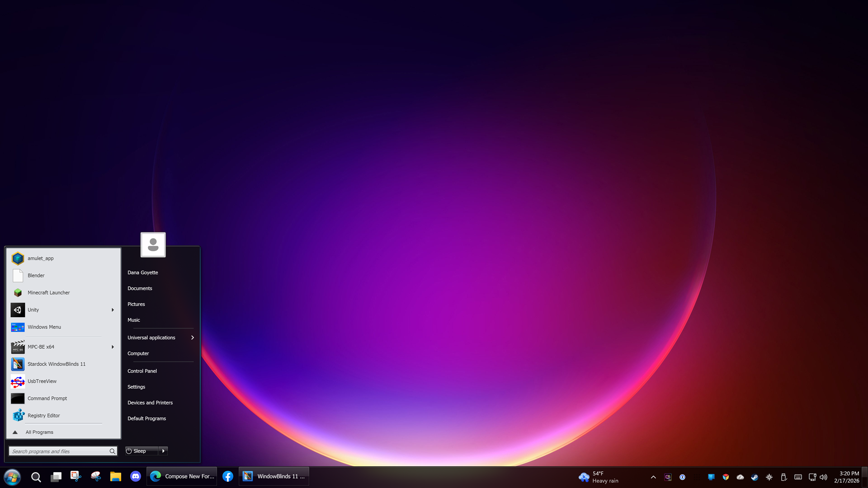Open Facebook icon on taskbar
Image resolution: width=868 pixels, height=488 pixels.
coord(228,476)
